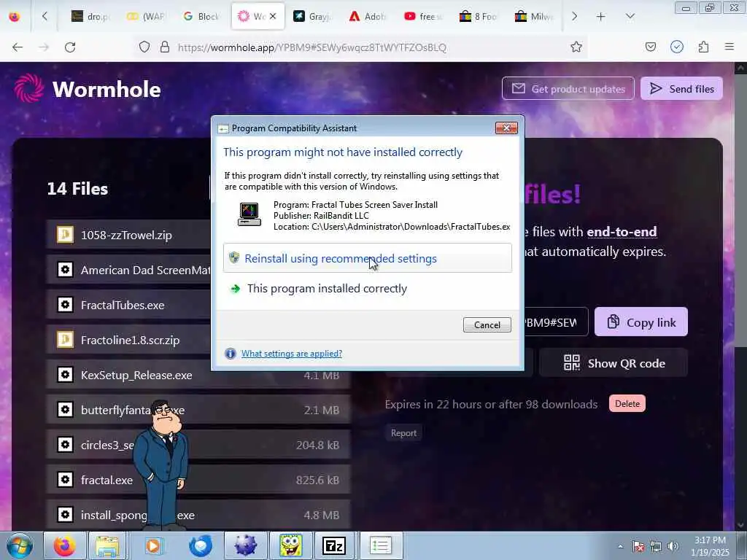Click the volume speaker tray icon

point(673,546)
